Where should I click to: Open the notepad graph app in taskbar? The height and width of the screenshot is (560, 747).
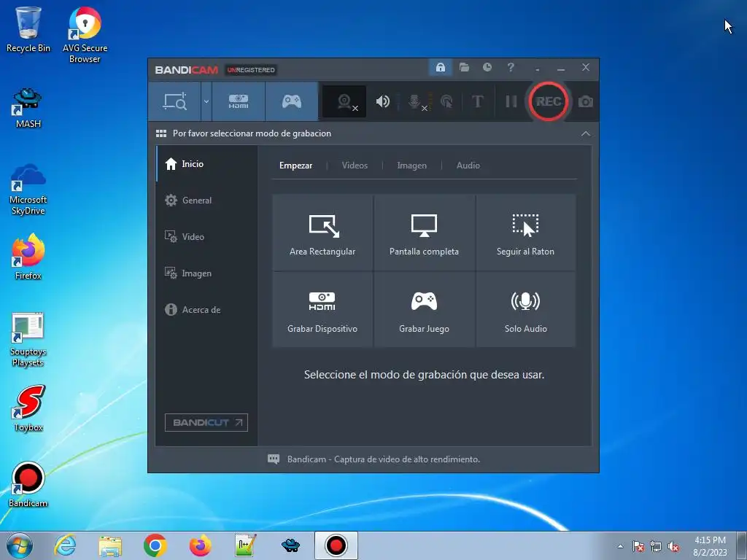coord(245,545)
